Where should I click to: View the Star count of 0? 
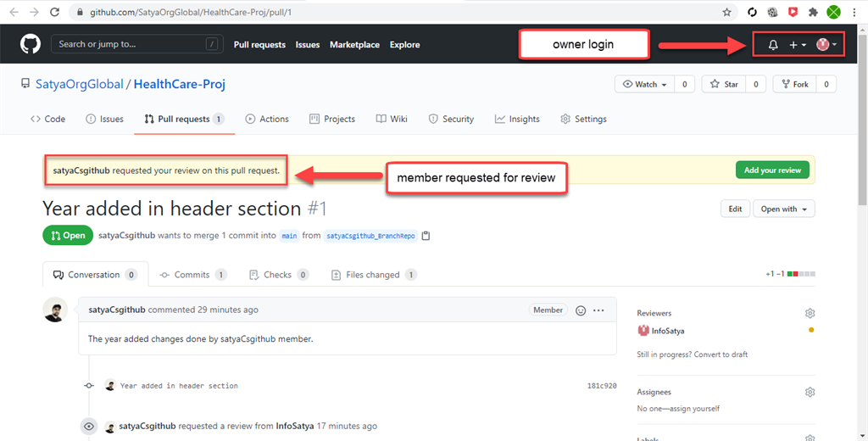click(755, 84)
